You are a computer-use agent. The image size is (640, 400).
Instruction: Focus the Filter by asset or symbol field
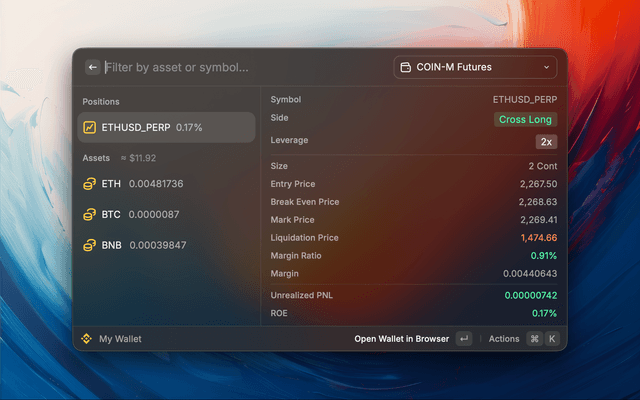tap(240, 68)
